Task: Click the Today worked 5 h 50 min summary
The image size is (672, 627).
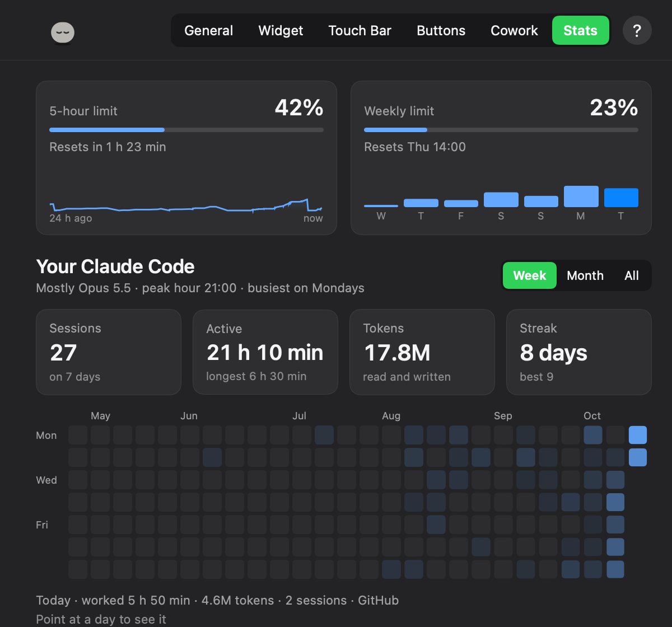Action: click(x=217, y=601)
